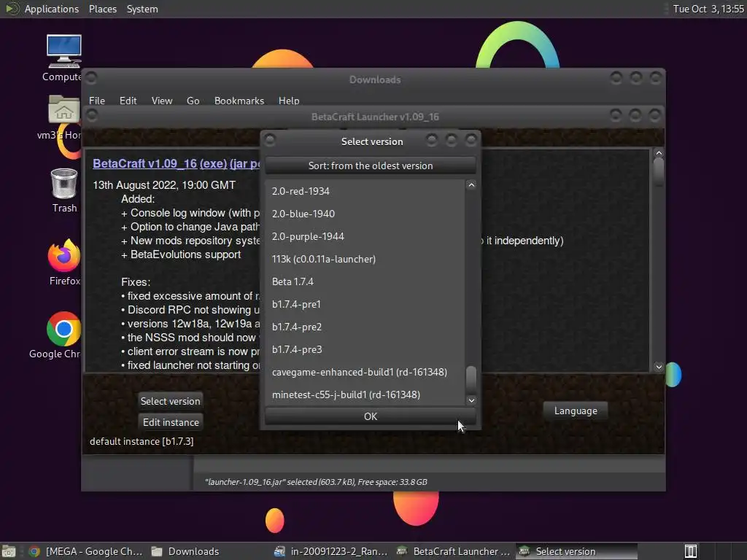The image size is (747, 560).
Task: Select version Beta 1.7.4
Action: pos(365,281)
